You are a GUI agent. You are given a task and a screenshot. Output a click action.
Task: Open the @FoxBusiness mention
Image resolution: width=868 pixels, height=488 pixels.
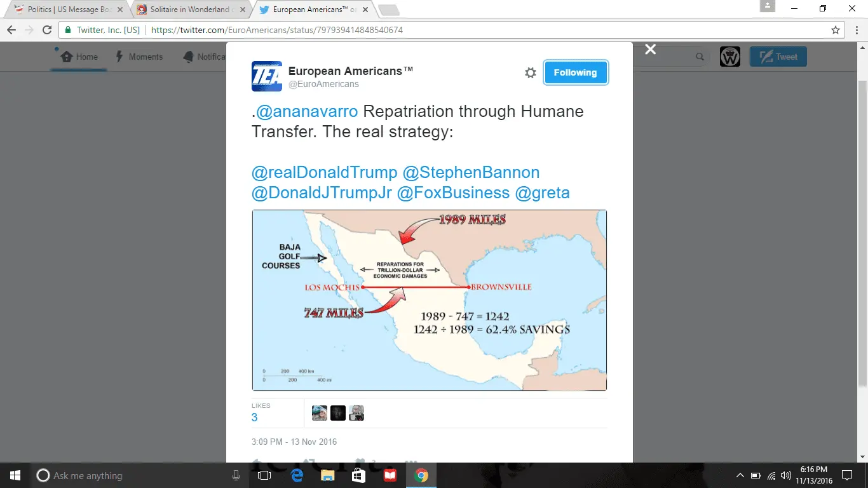[x=453, y=193]
